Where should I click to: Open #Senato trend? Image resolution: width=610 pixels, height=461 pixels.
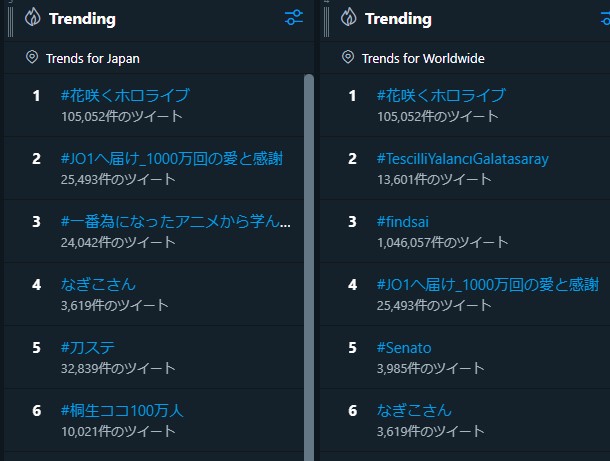(404, 348)
